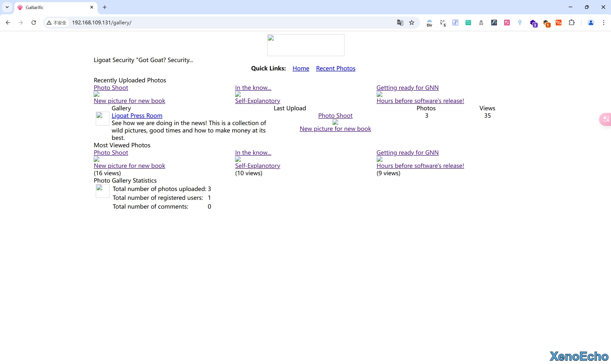Open the green code window extension
The width and height of the screenshot is (611, 364).
[468, 23]
